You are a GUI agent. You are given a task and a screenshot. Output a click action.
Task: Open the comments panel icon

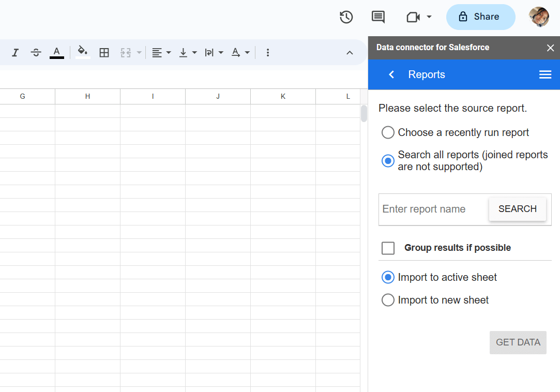point(378,17)
